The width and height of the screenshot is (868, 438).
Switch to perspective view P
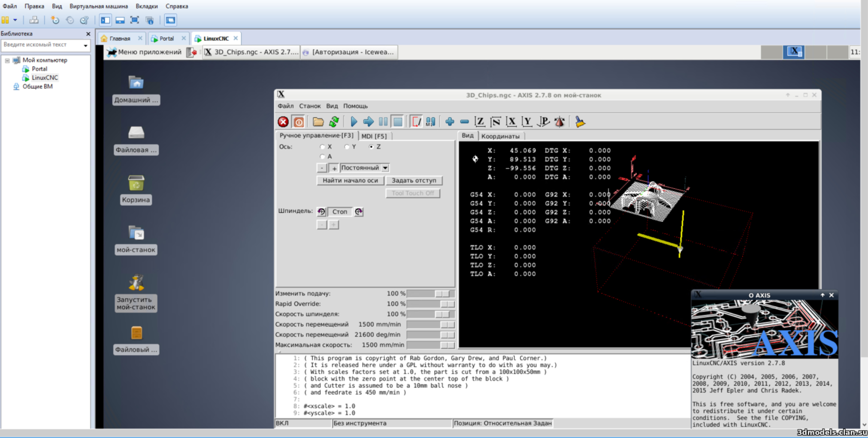pos(543,122)
